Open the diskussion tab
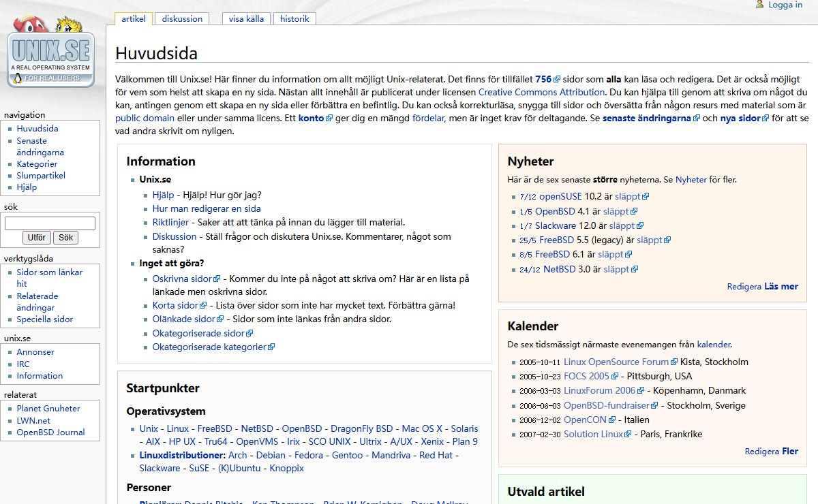Viewport: 818px width, 504px height. 182,19
